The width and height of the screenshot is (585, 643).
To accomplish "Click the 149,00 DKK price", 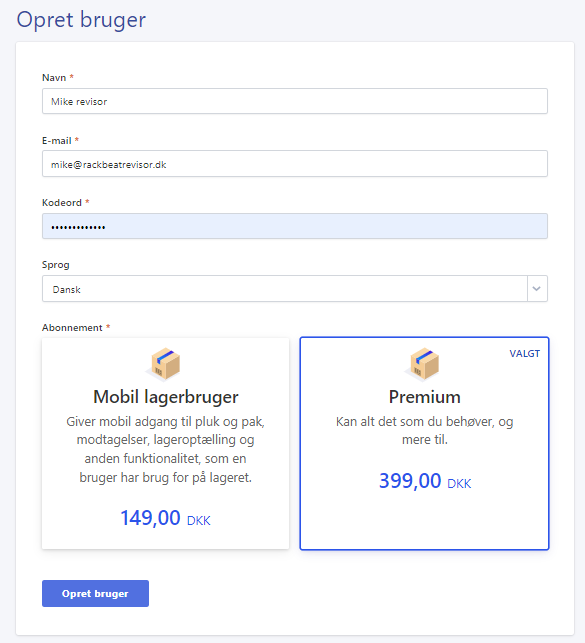I will [x=165, y=518].
